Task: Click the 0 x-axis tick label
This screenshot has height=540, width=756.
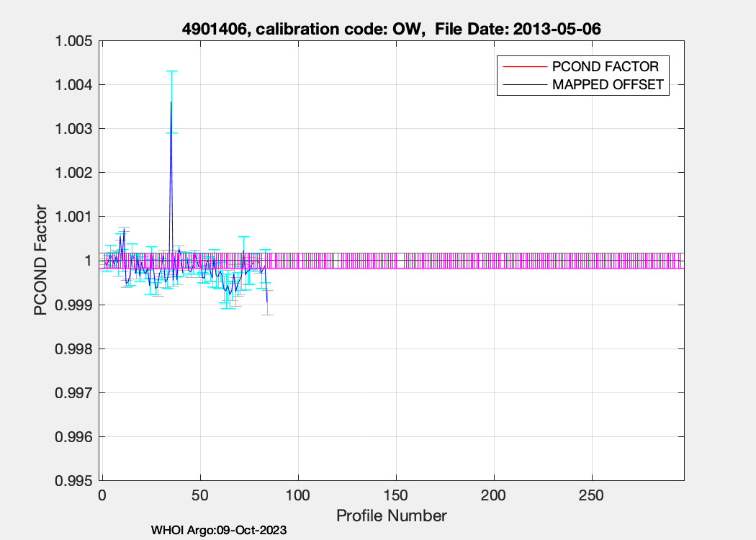Action: pyautogui.click(x=102, y=496)
